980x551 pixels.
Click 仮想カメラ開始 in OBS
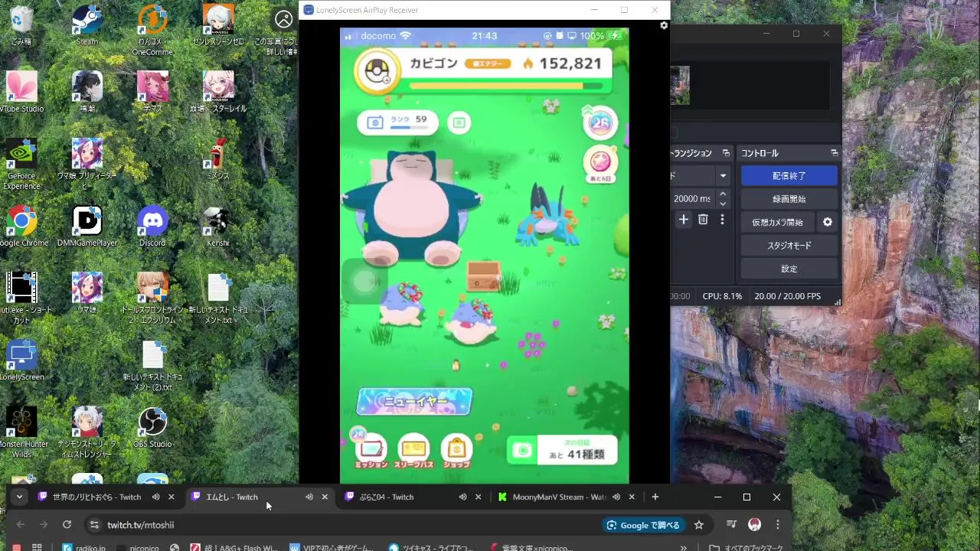pos(777,223)
